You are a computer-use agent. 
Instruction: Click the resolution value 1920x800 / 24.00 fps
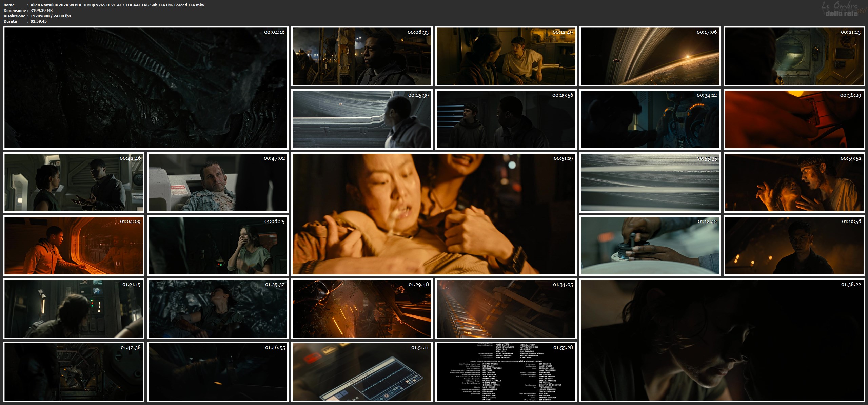pos(51,16)
